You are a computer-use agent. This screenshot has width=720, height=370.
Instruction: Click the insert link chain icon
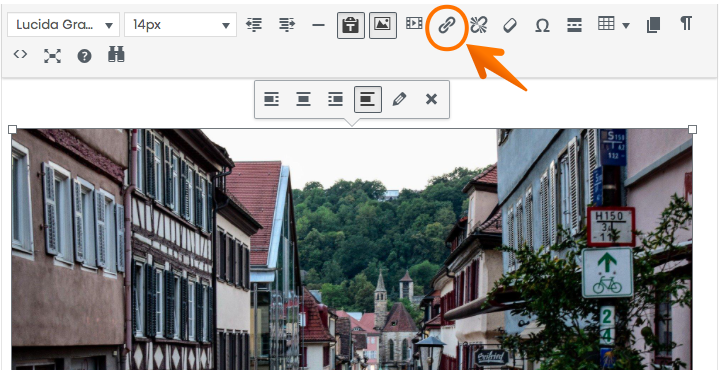pyautogui.click(x=446, y=26)
